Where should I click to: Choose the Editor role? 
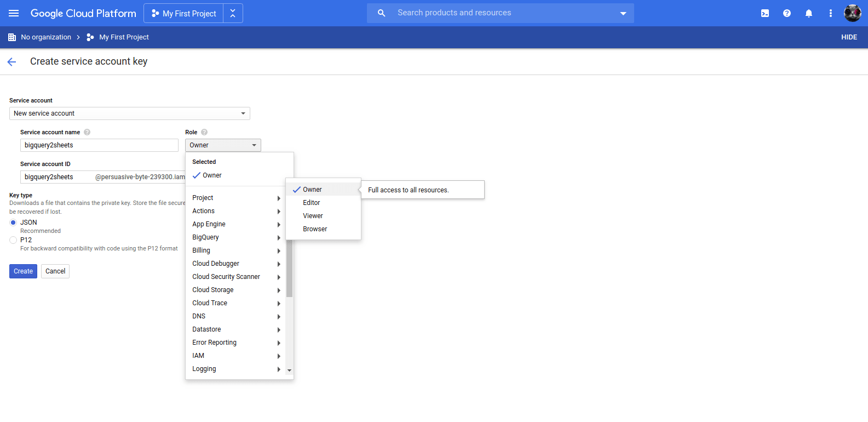pos(323,203)
